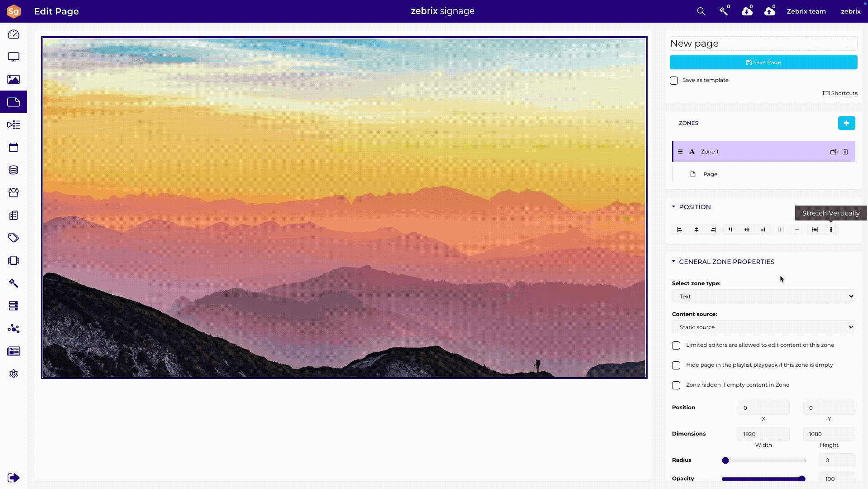Open the playlists sidebar icon
This screenshot has height=489, width=868.
point(14,125)
